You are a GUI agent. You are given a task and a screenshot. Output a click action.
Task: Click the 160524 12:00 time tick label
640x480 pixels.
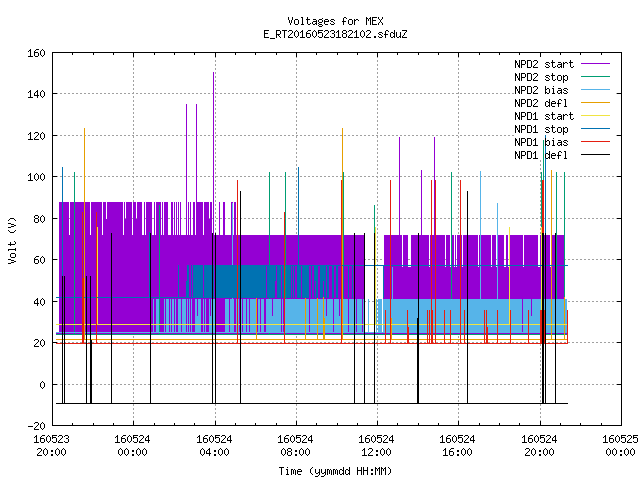coord(376,446)
